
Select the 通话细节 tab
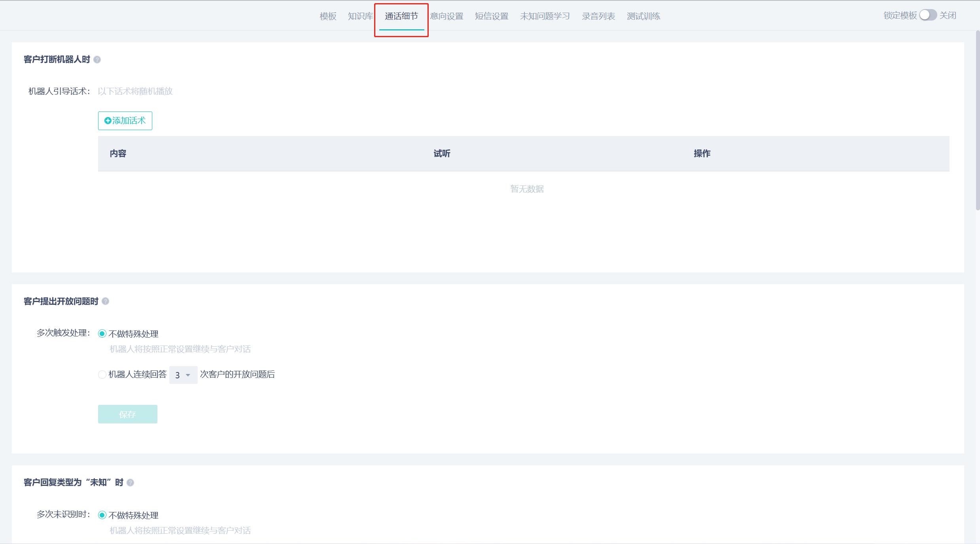[x=401, y=16]
